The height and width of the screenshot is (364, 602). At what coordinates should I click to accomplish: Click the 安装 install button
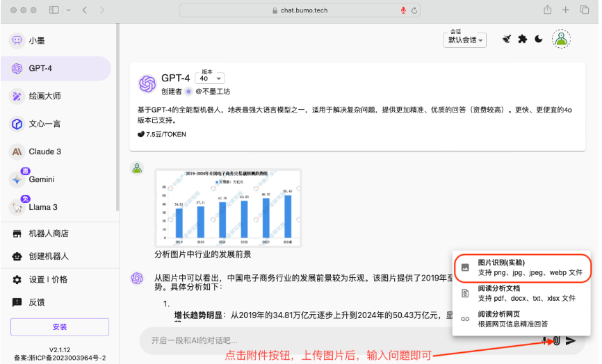[60, 326]
